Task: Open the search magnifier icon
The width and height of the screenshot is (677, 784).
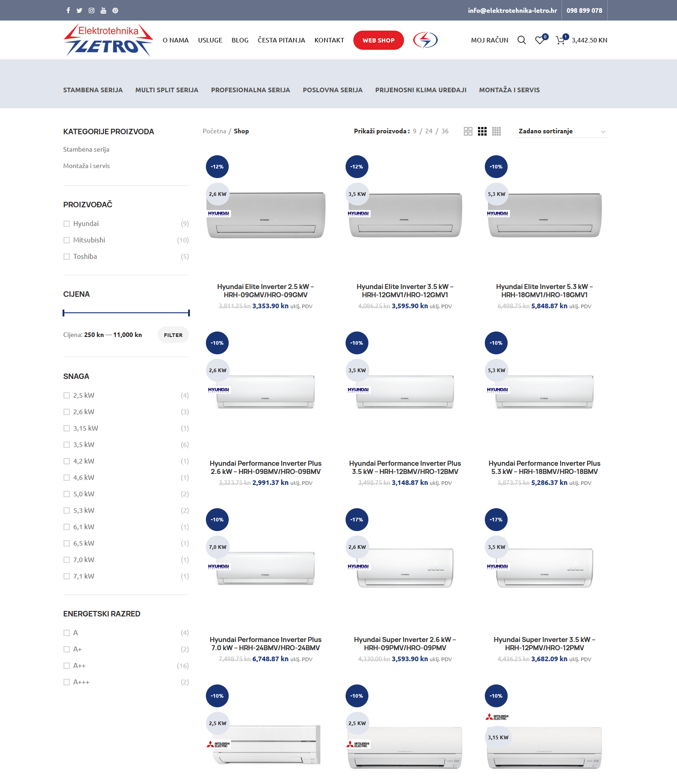Action: click(521, 40)
